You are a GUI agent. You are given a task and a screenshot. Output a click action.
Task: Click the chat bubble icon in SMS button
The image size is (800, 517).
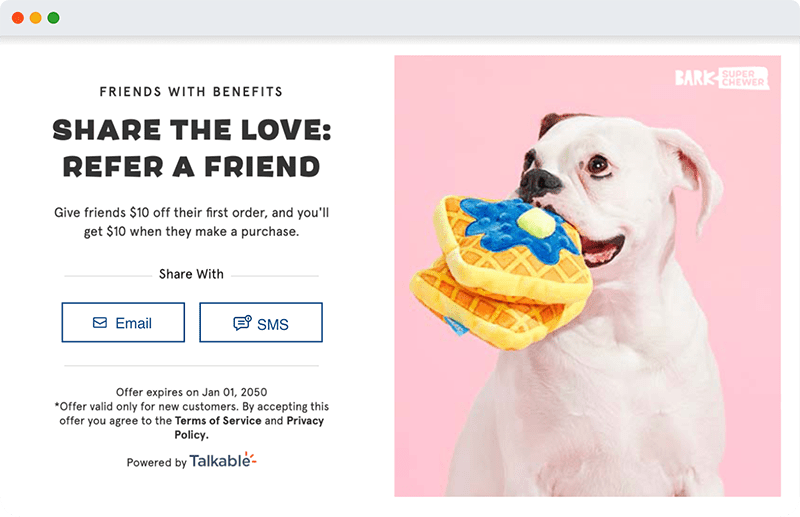242,323
